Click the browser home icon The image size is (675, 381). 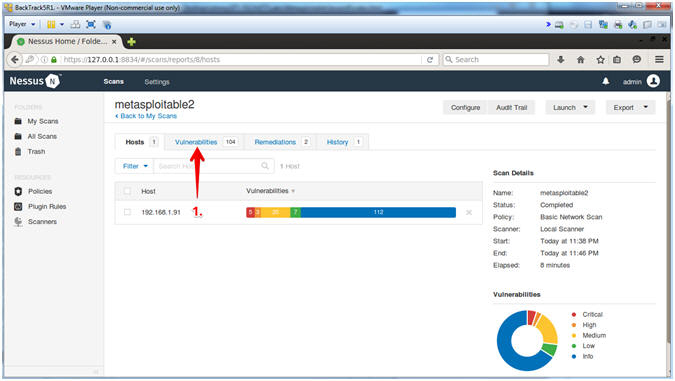[x=581, y=60]
